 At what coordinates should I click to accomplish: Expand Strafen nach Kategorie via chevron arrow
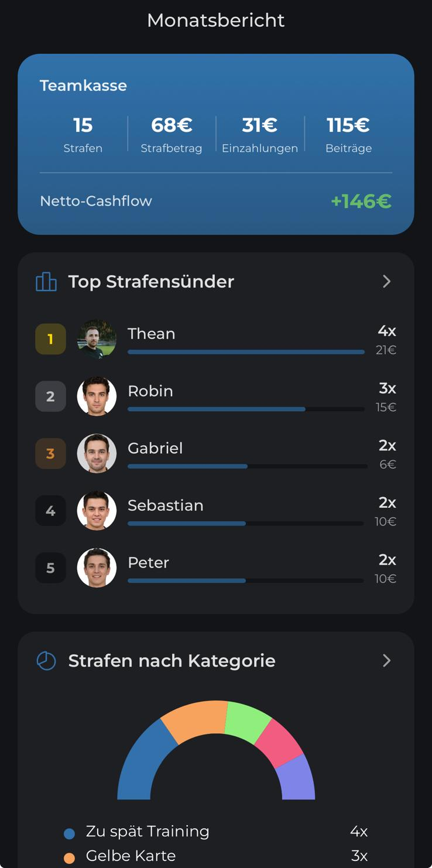pyautogui.click(x=386, y=661)
